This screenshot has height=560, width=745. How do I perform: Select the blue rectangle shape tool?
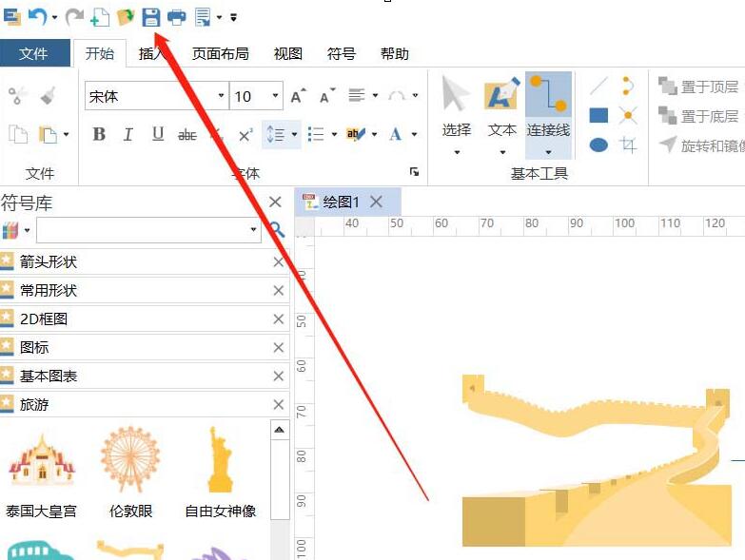point(598,115)
